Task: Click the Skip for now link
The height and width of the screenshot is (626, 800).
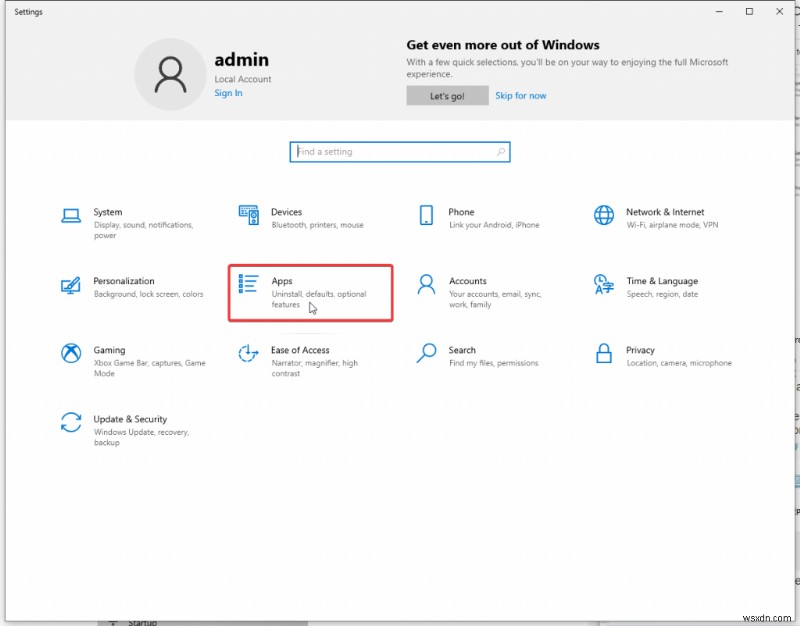Action: click(521, 95)
